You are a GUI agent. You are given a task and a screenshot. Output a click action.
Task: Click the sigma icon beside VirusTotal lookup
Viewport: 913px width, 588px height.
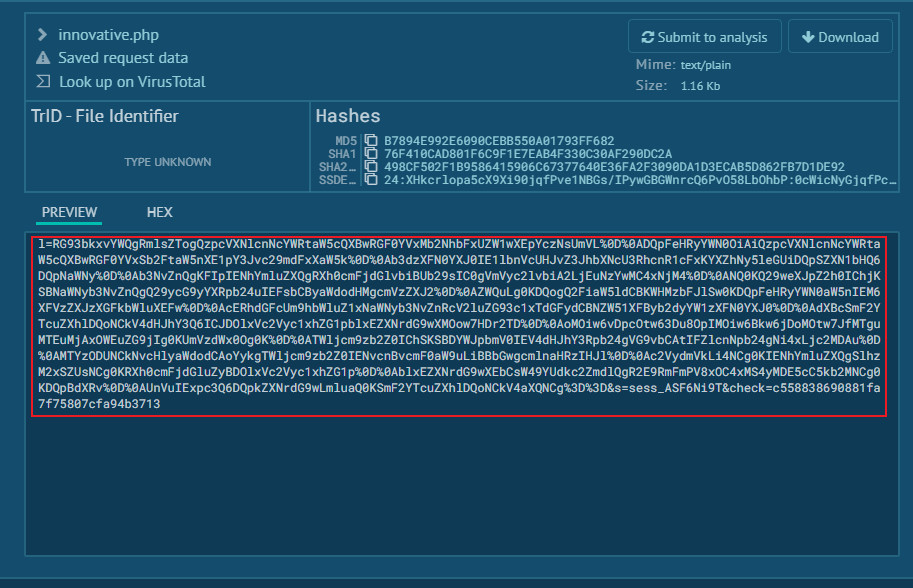point(43,82)
